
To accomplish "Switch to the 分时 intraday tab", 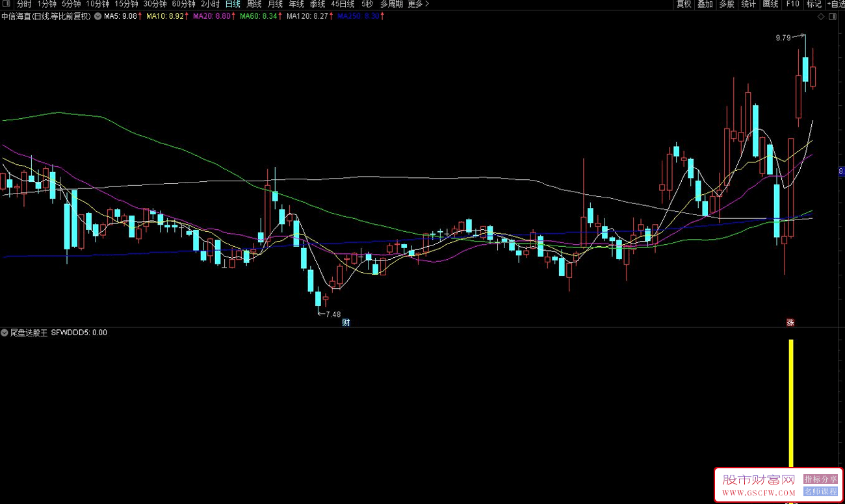I will point(23,4).
